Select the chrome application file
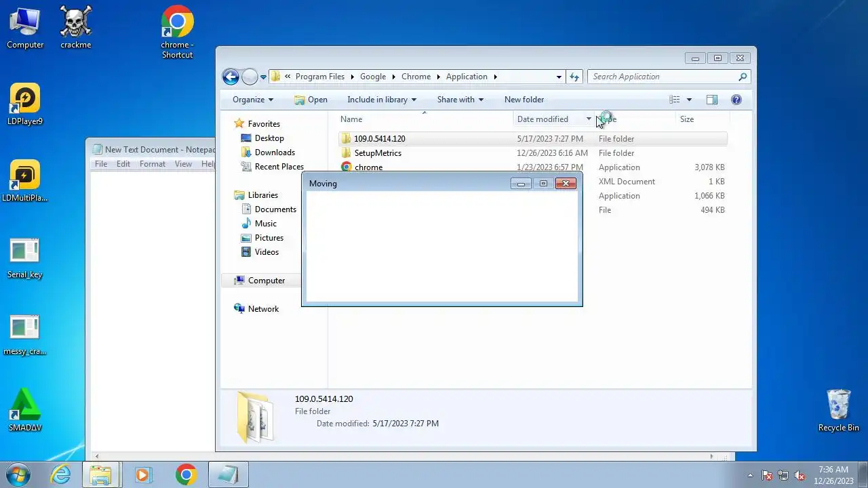The image size is (868, 488). point(532,167)
